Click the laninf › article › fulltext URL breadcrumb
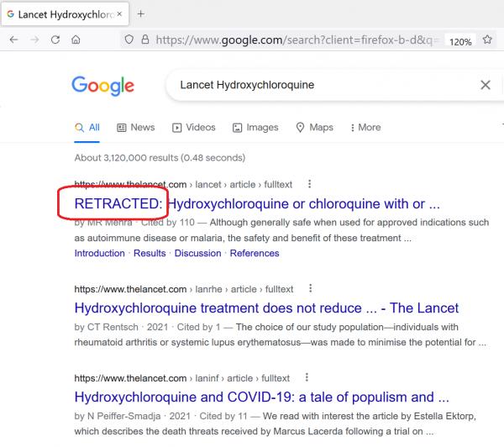The image size is (504, 447). (182, 378)
